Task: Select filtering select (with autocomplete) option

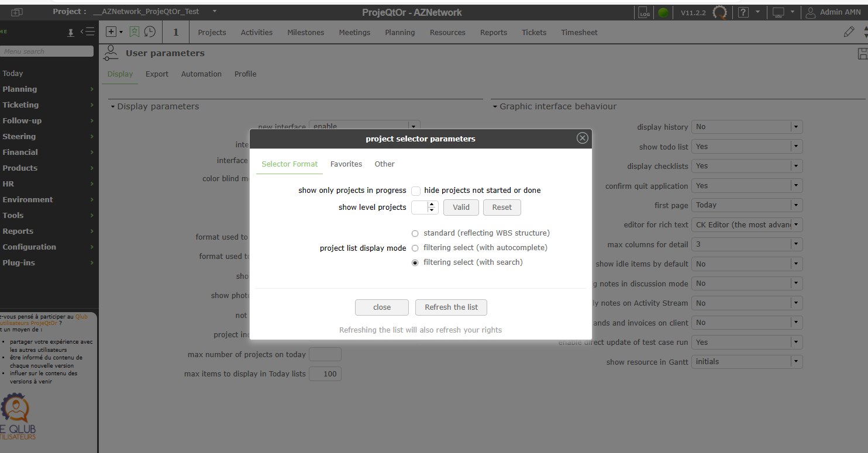Action: point(415,248)
